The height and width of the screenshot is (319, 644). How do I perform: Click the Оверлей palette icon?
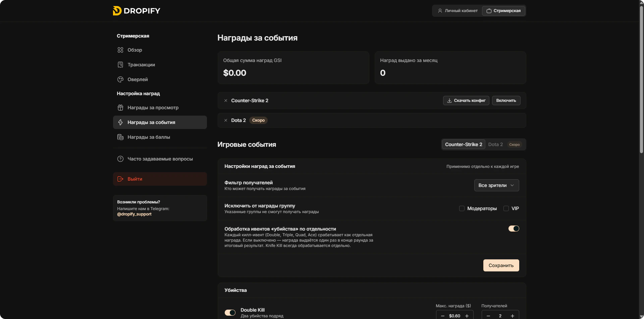coord(120,79)
